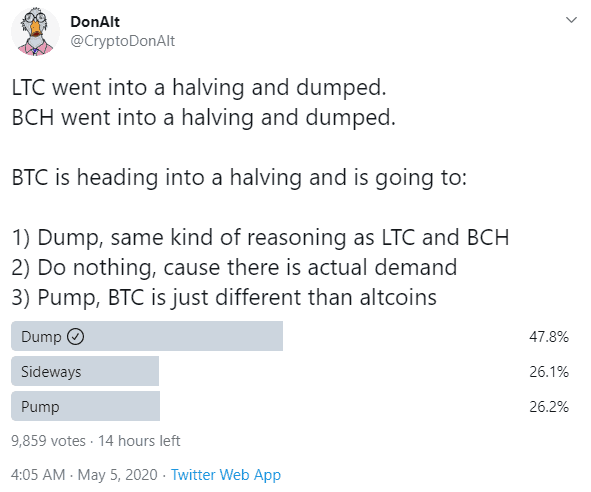Click the 4:05 AM May 5, 2020 timestamp

(x=84, y=475)
